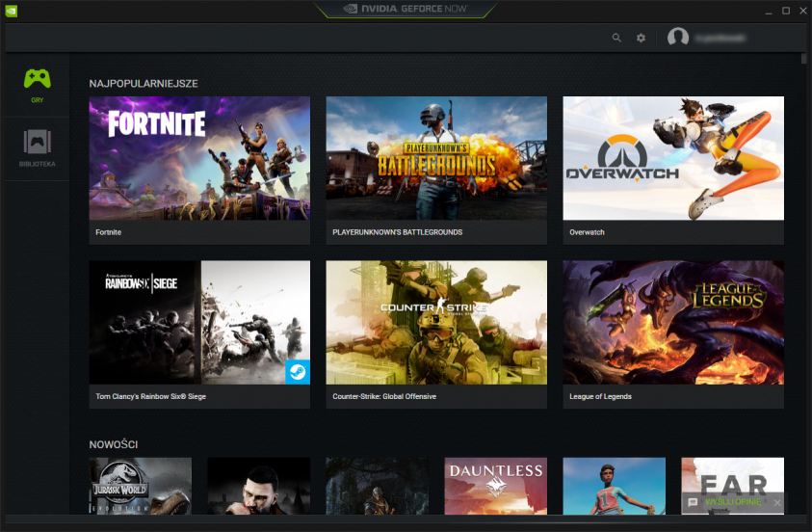The width and height of the screenshot is (812, 532).
Task: Click the Steam badge on Rainbow Six
Action: click(x=298, y=372)
